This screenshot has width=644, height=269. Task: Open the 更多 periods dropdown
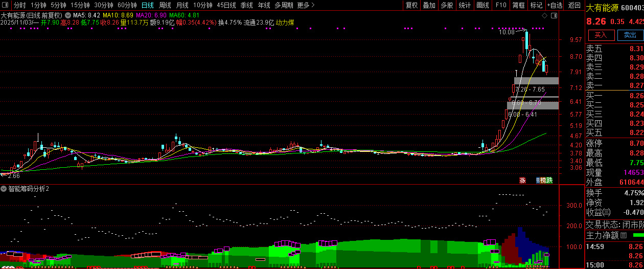(305, 5)
